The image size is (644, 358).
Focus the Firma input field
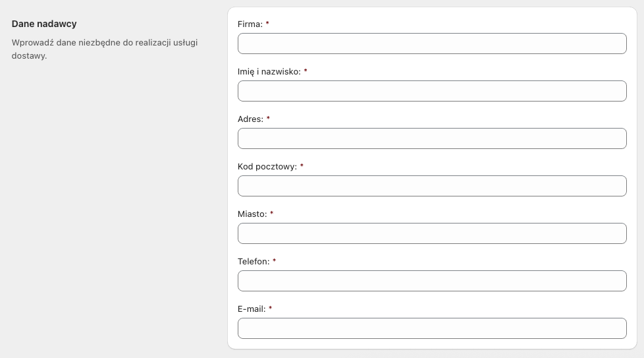click(x=432, y=44)
